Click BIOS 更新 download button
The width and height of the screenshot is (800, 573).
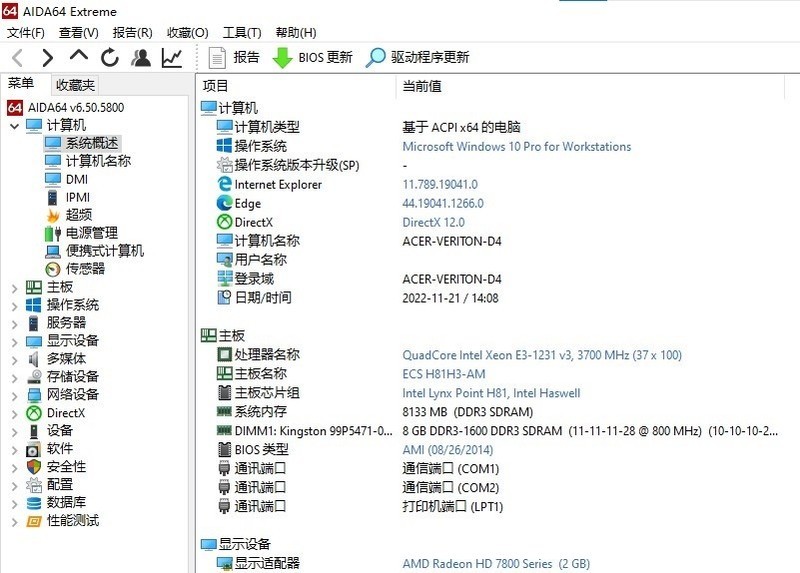pos(312,57)
